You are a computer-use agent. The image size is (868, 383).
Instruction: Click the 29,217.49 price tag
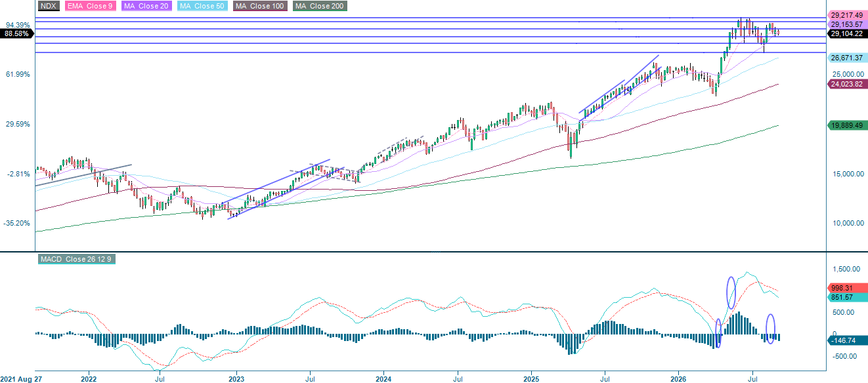(846, 15)
